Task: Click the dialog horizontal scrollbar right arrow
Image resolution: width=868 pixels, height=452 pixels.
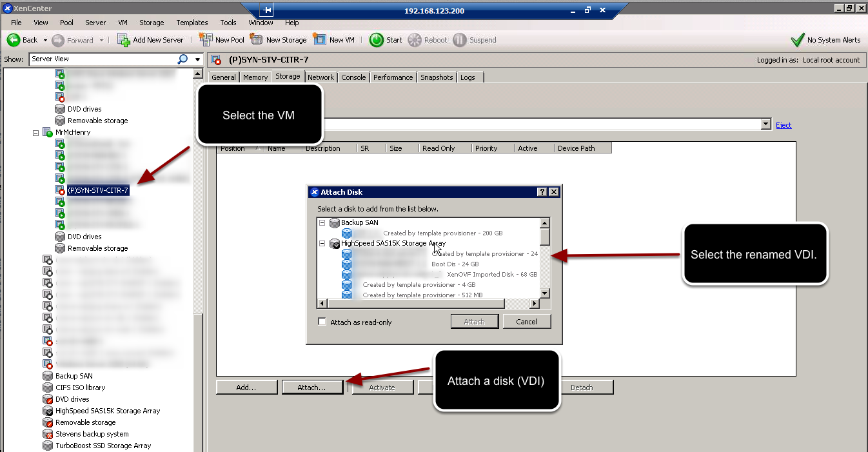Action: [x=534, y=304]
